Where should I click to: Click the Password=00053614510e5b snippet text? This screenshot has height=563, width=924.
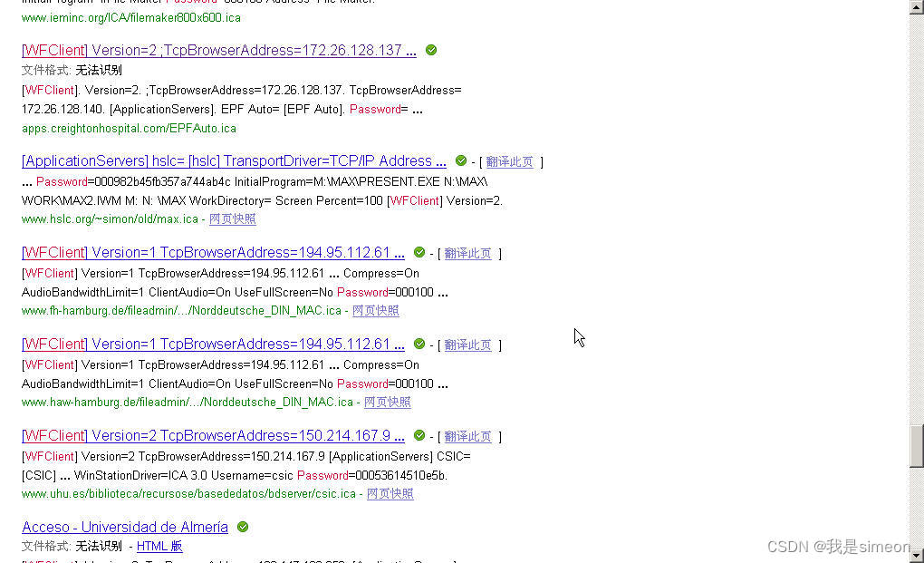click(x=371, y=475)
